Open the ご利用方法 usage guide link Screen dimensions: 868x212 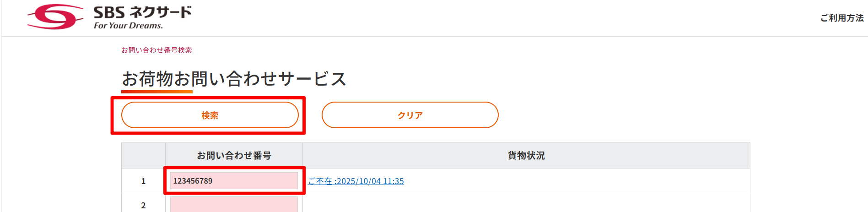[x=841, y=18]
